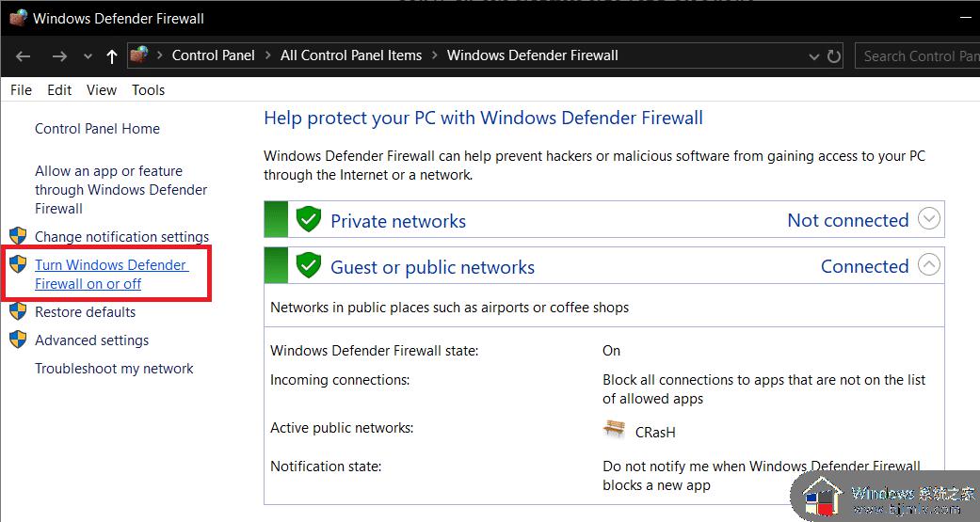This screenshot has height=522, width=980.
Task: Open the Edit menu
Action: pos(59,90)
